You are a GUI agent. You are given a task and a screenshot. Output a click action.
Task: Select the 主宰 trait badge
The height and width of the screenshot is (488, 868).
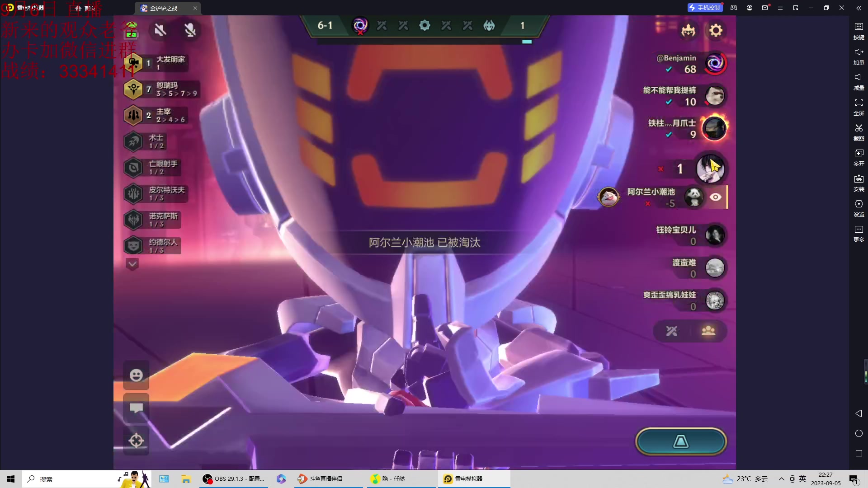pos(133,115)
